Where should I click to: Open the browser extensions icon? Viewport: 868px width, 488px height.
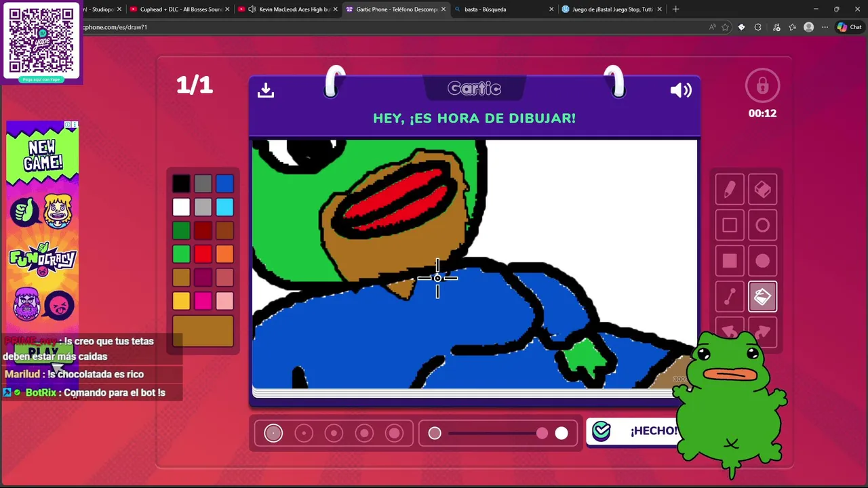757,27
